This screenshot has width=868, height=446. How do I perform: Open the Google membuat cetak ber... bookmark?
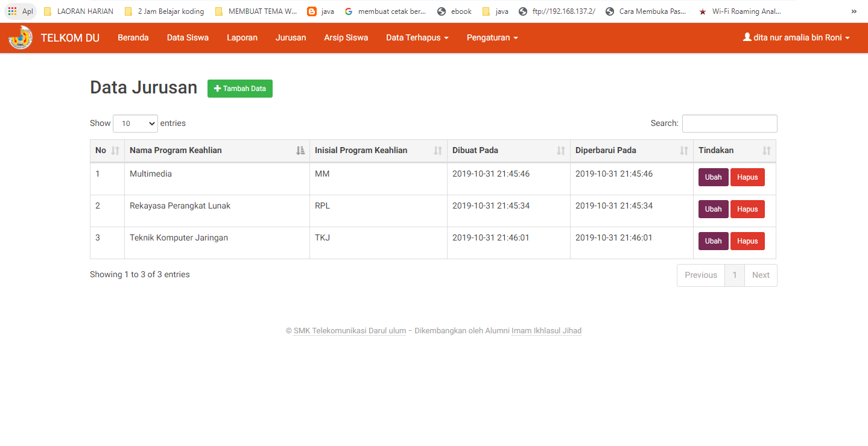coord(385,11)
